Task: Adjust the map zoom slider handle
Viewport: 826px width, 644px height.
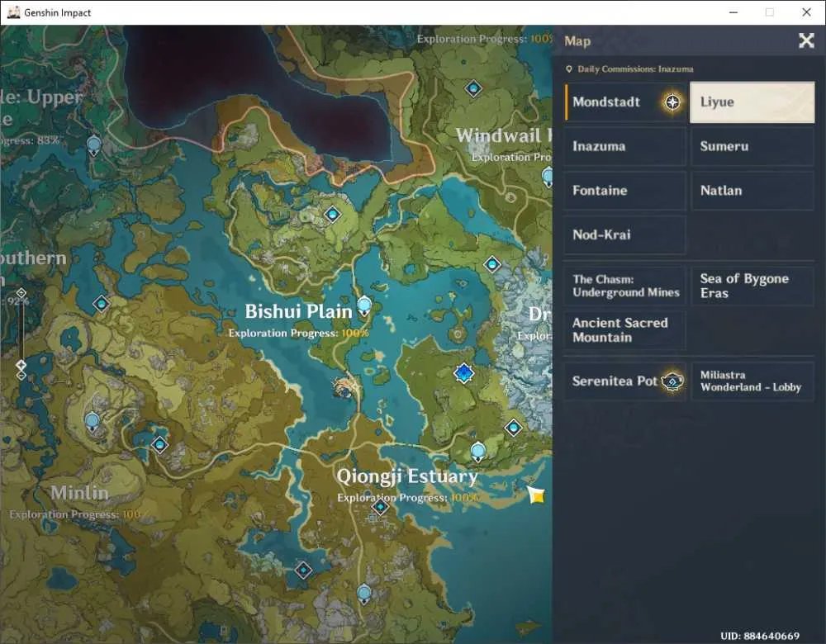Action: tap(21, 364)
